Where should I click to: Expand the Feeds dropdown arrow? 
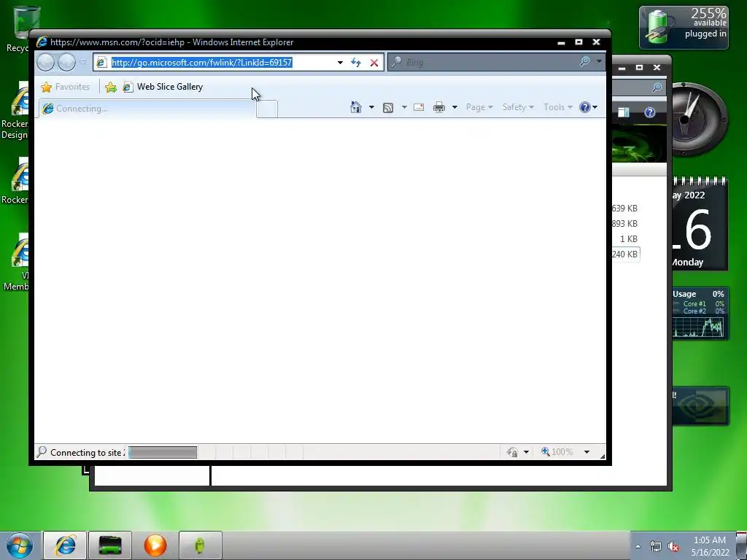tap(404, 107)
